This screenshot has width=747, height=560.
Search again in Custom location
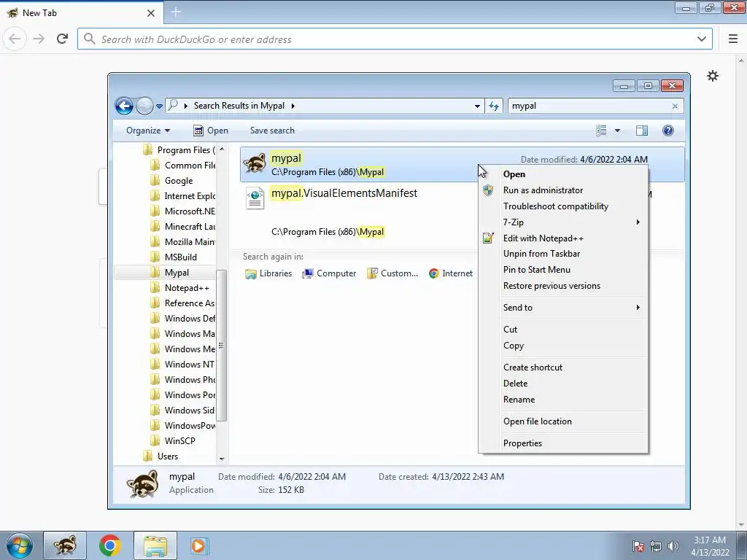[x=392, y=273]
